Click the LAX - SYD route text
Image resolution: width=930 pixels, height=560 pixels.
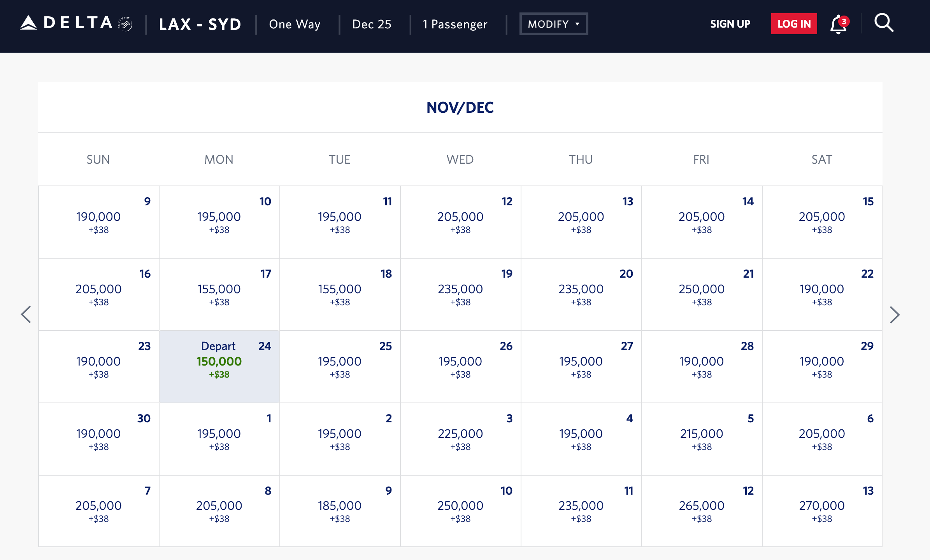[x=200, y=24]
